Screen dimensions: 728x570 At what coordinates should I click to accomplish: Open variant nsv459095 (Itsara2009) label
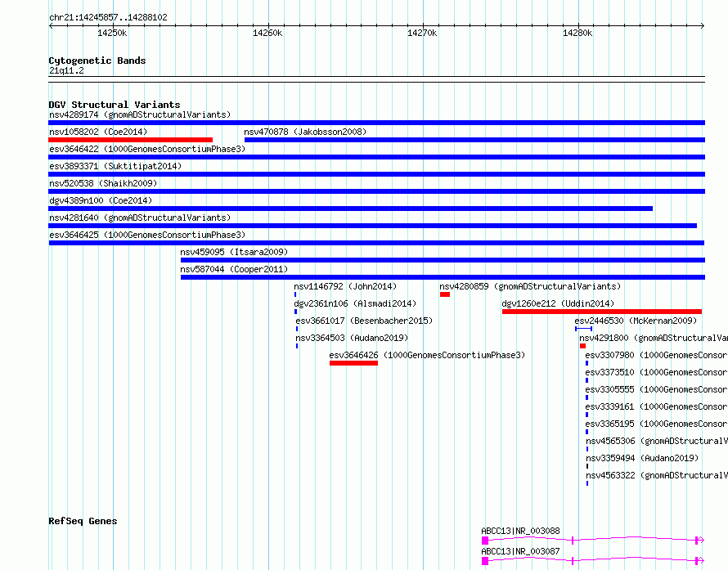234,252
